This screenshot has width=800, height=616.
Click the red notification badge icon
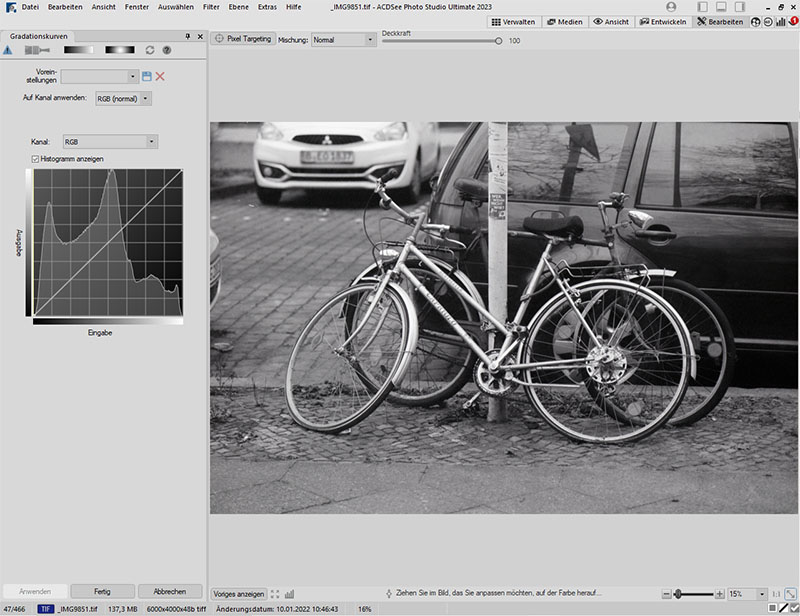[x=794, y=21]
